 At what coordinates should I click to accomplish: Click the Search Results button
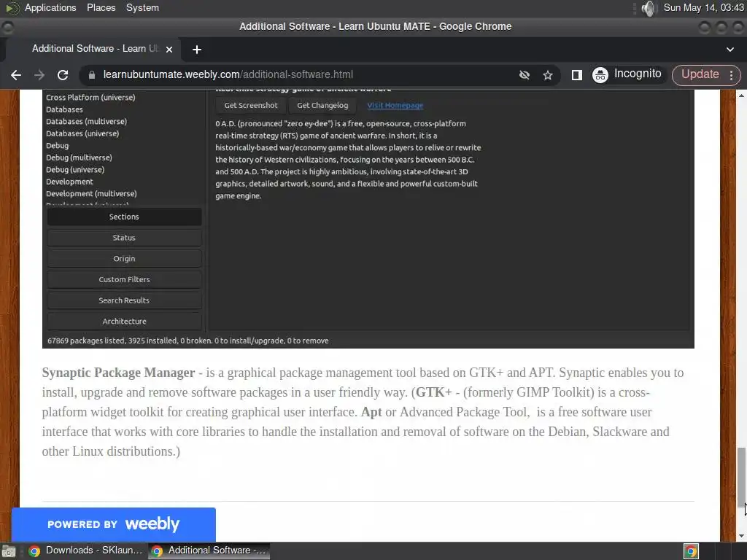pos(124,300)
